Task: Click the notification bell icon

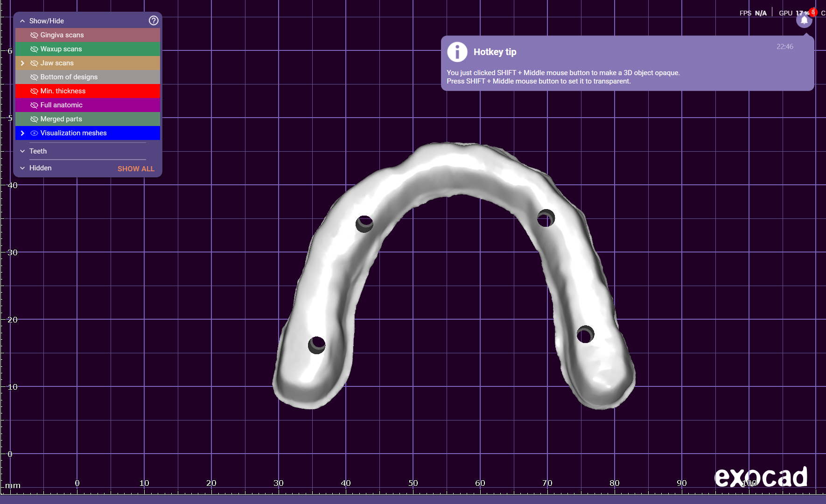Action: (804, 21)
